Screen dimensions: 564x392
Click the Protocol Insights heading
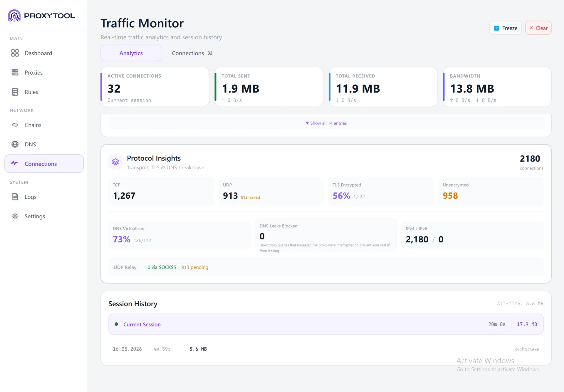point(154,158)
